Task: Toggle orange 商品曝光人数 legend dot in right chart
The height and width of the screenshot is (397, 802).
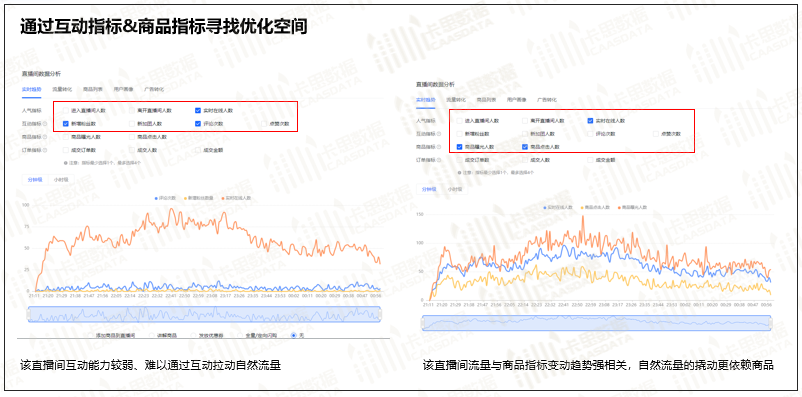Action: [x=619, y=207]
